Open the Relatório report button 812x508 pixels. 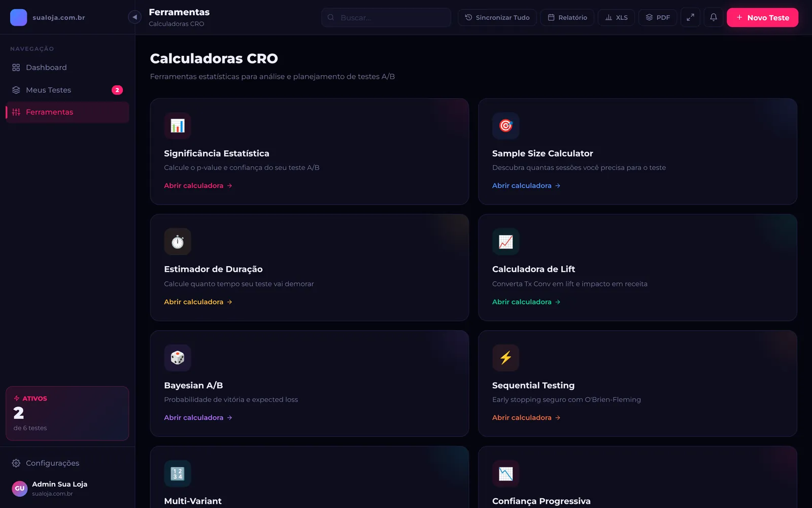click(x=567, y=17)
